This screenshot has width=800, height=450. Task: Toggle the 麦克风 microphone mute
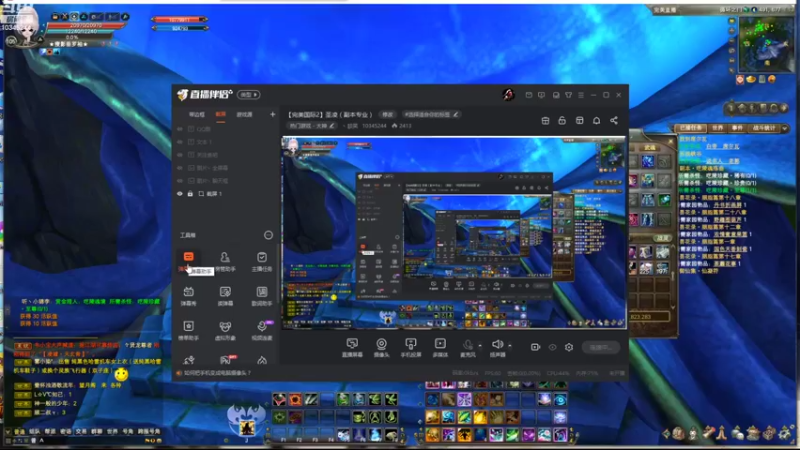(467, 345)
